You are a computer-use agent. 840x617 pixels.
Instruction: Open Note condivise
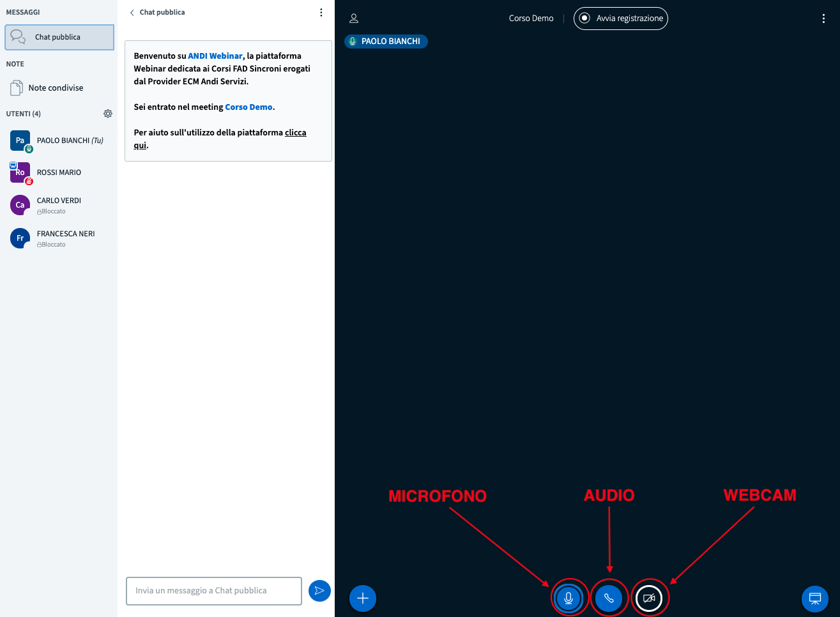click(56, 88)
